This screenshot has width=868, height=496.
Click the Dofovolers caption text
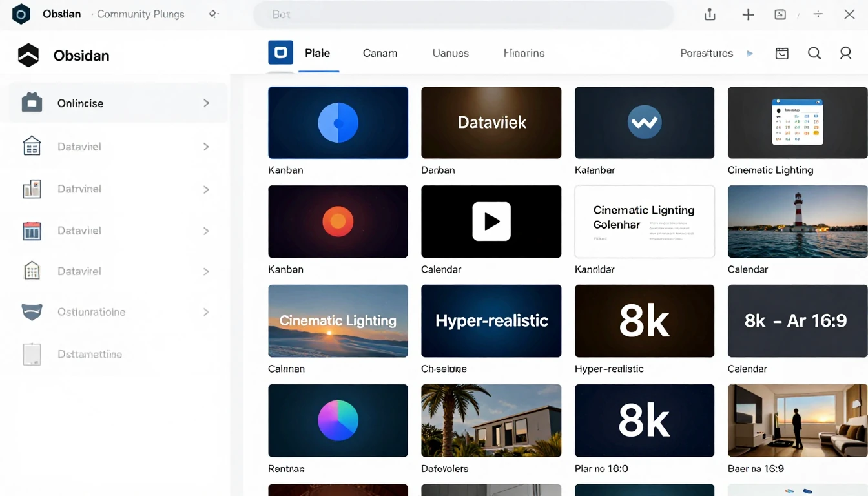coord(444,469)
